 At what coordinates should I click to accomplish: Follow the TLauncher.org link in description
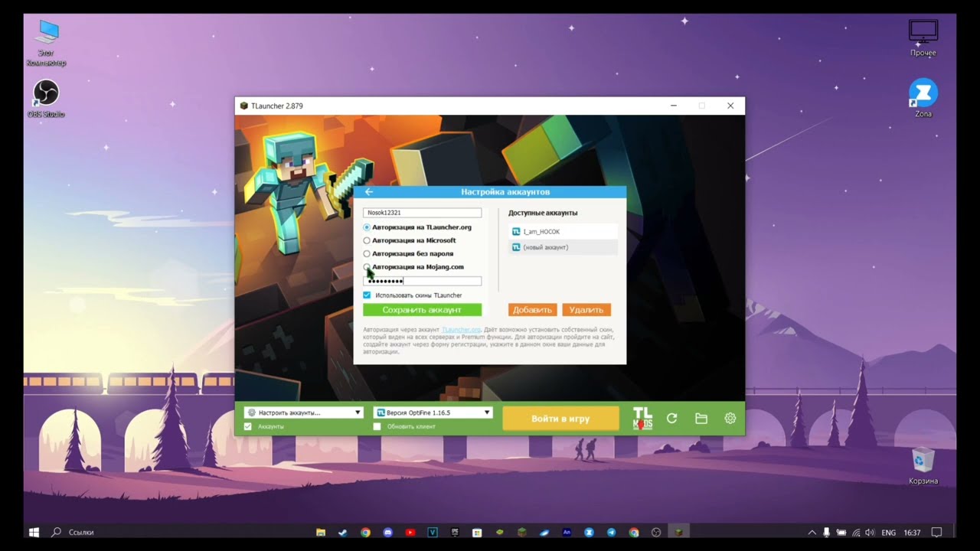pos(461,330)
